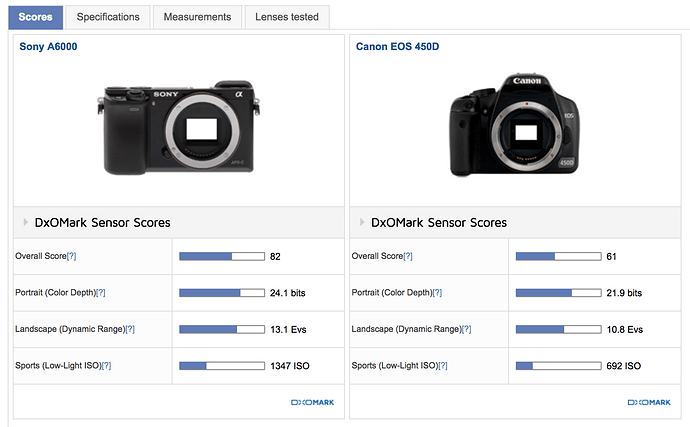Screen dimensions: 690x427
Task: Open the Canon EOS 450D title link
Action: [x=397, y=47]
